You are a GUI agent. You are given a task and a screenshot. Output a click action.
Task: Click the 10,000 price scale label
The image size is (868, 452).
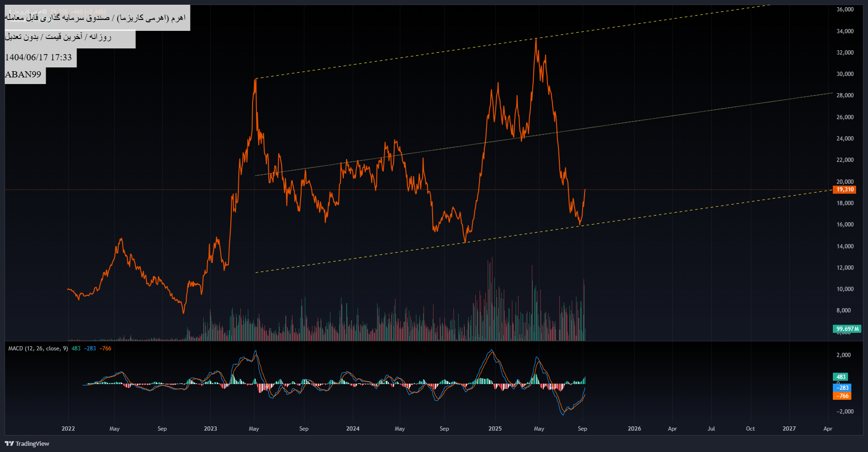[845, 289]
